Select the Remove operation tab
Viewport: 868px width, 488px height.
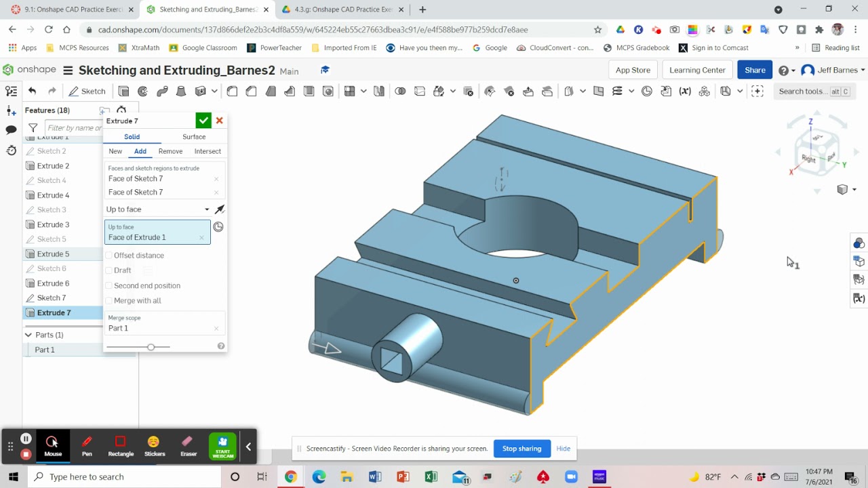pos(170,151)
